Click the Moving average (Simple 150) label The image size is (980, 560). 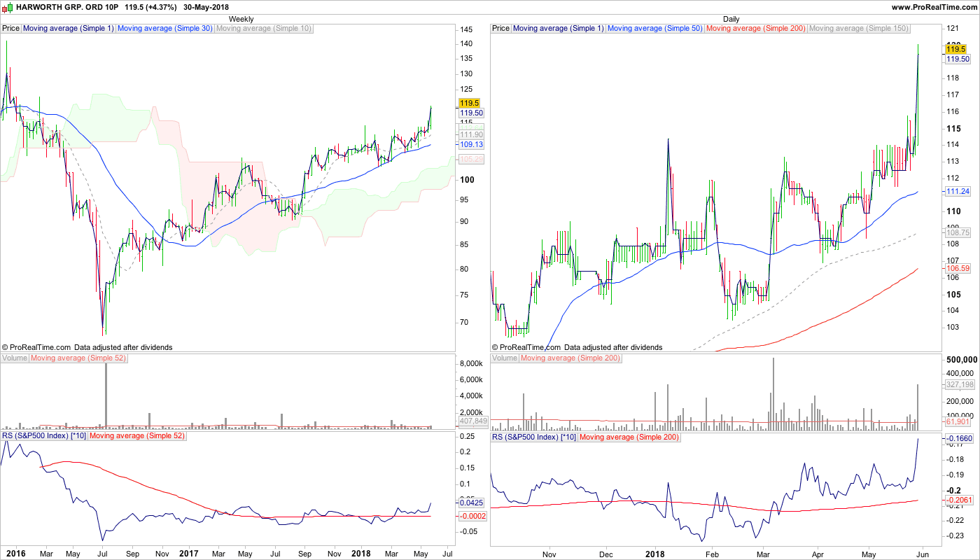(x=859, y=29)
